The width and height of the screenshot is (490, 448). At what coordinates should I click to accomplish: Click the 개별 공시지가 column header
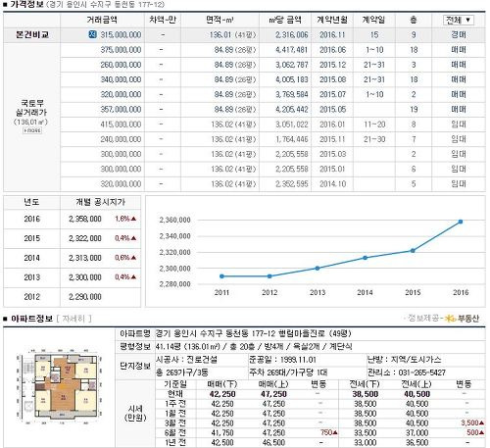pos(100,202)
